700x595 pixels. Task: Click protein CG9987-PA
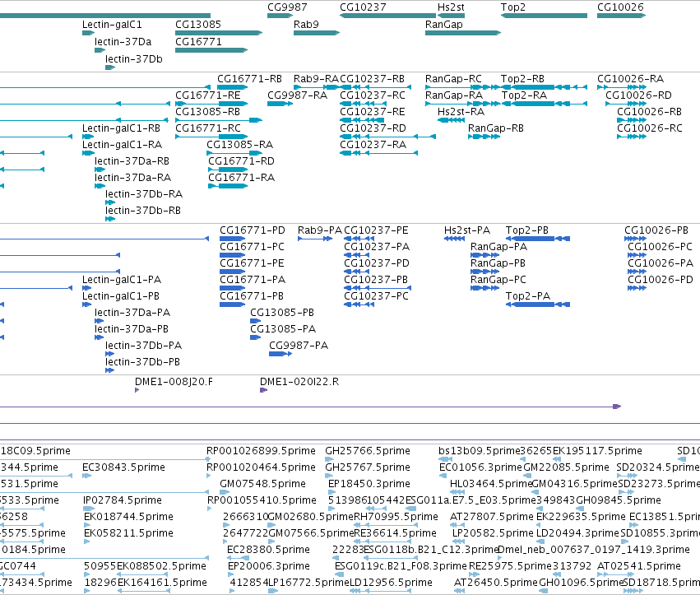299,346
